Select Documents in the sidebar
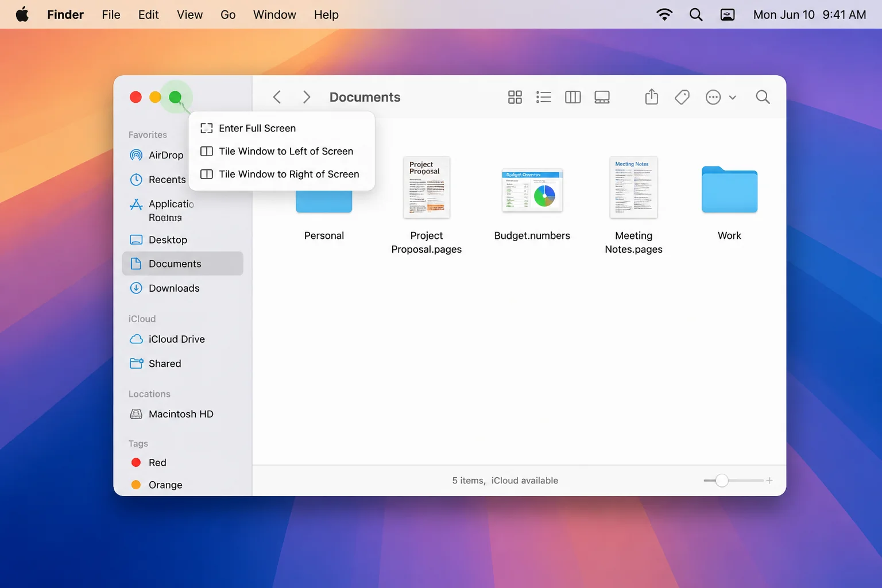This screenshot has width=882, height=588. pos(183,264)
